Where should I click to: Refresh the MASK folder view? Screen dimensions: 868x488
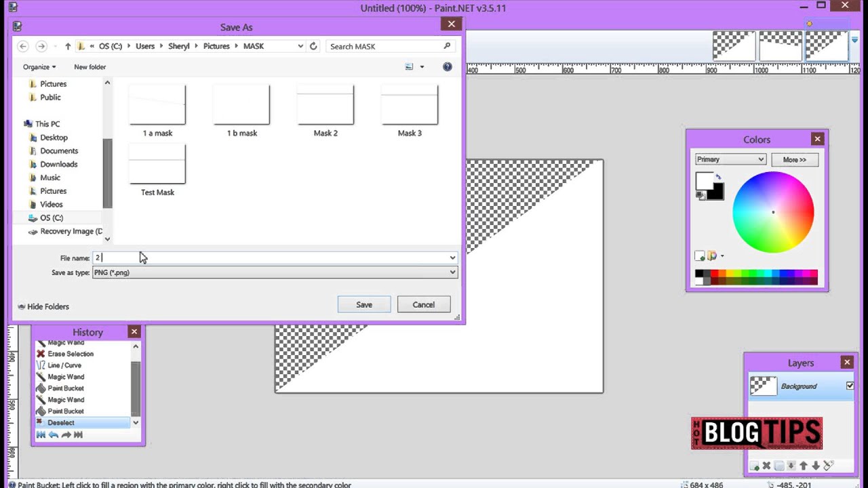point(313,46)
